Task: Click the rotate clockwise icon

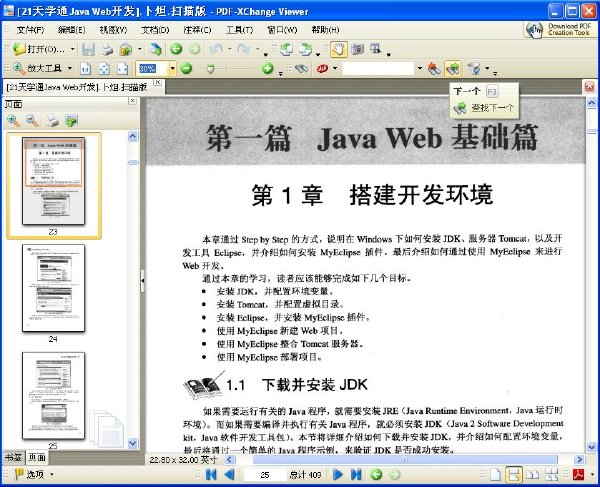Action: (x=305, y=49)
